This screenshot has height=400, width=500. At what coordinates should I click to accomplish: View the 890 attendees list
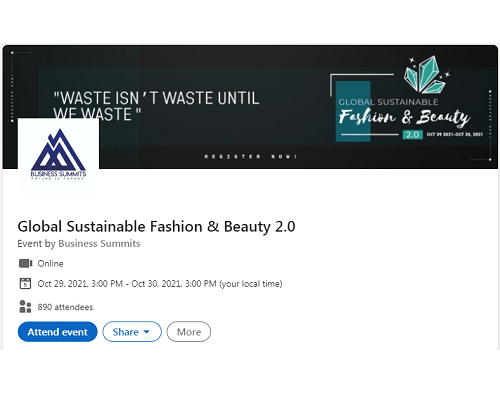65,307
